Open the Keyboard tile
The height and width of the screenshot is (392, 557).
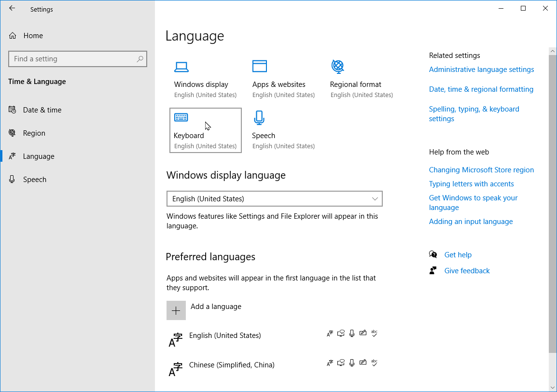point(206,130)
